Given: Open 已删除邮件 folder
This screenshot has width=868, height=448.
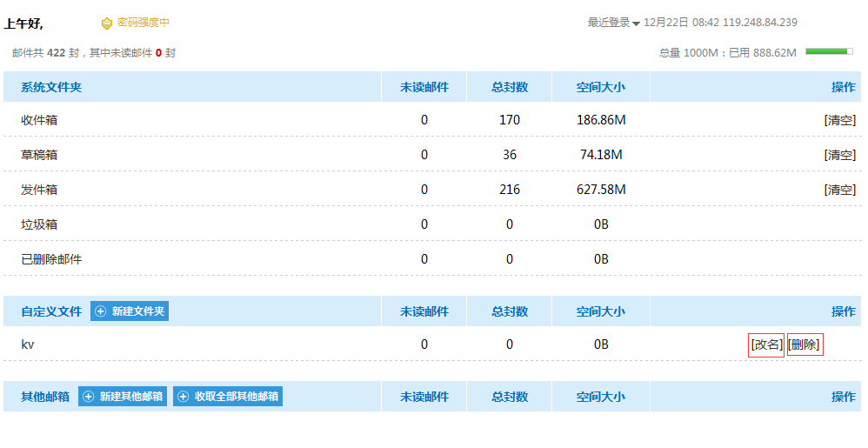Looking at the screenshot, I should (51, 259).
